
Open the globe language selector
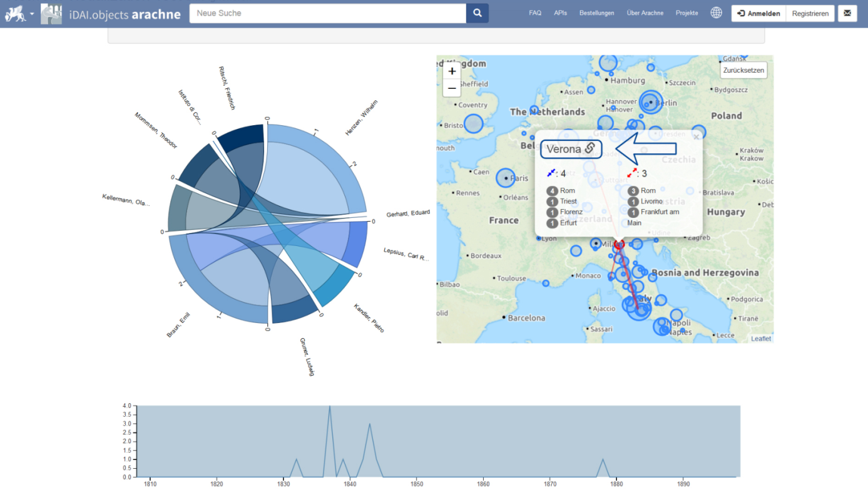716,13
